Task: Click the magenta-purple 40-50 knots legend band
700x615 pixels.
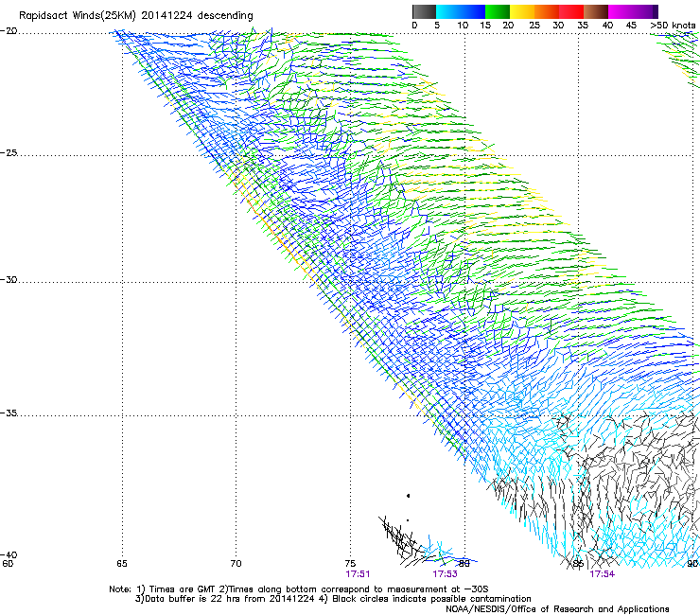Action: click(x=633, y=11)
